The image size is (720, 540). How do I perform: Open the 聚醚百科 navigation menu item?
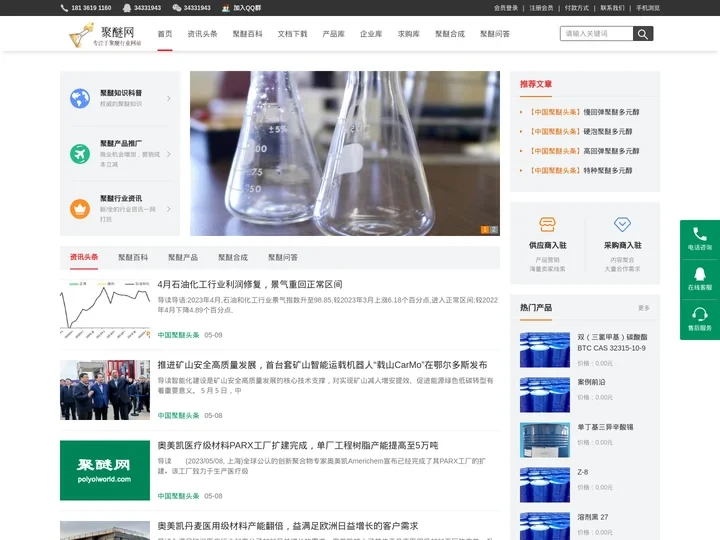(x=248, y=34)
